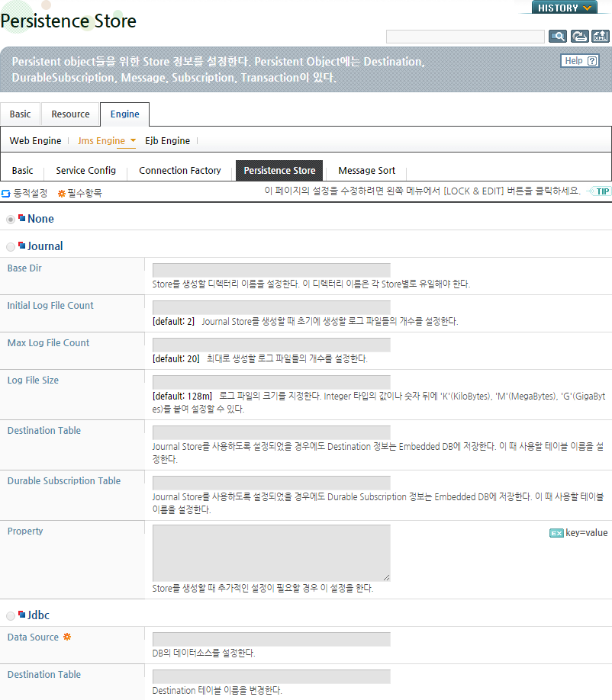Screen dimensions: 612x700
Task: Click the orange required-item asterisk legend icon
Action: pos(62,194)
